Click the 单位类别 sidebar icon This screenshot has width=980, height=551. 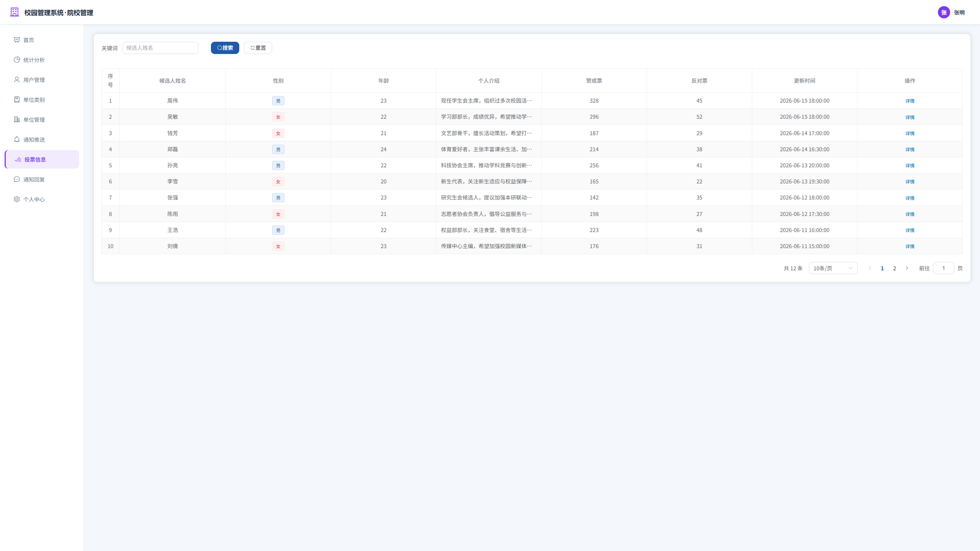(17, 100)
